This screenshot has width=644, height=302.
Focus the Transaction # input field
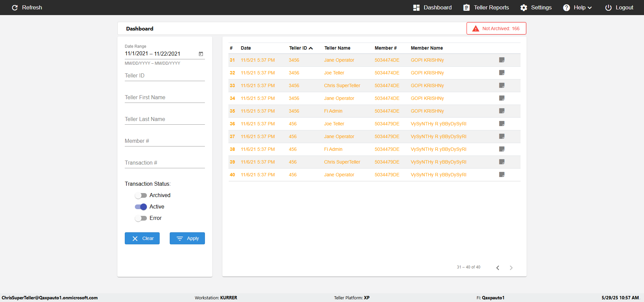(x=165, y=163)
